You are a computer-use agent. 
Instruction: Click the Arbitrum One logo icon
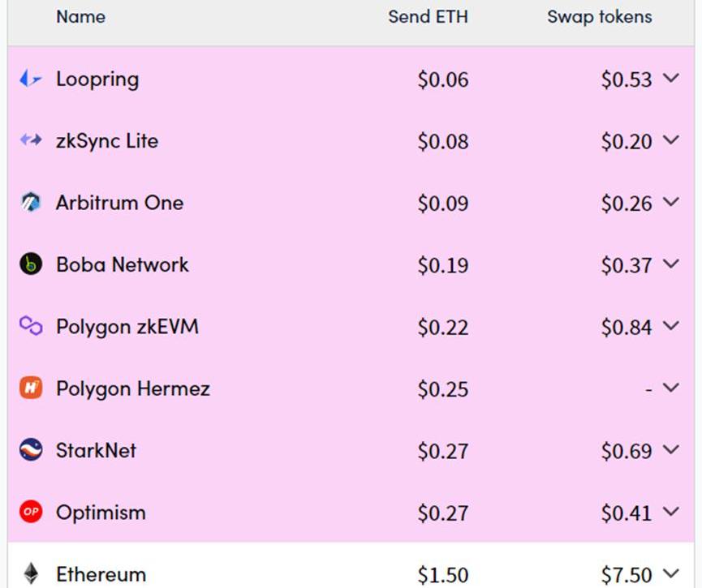pos(30,203)
